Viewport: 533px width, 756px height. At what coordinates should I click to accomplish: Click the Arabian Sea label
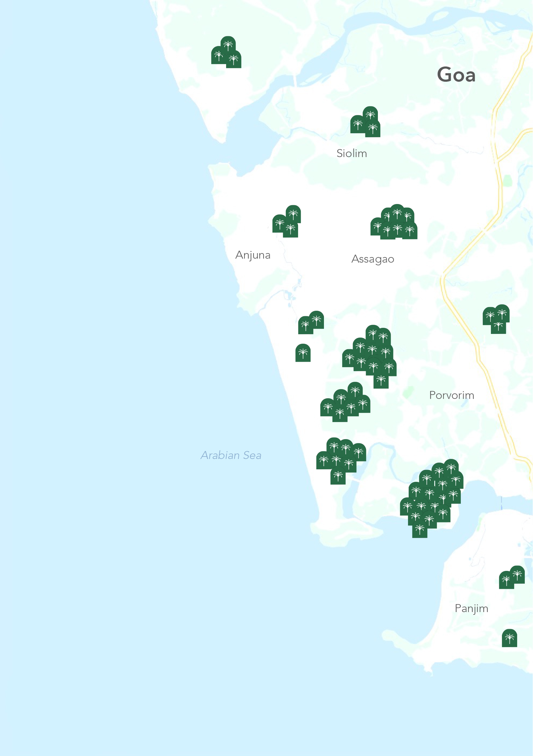(x=231, y=455)
